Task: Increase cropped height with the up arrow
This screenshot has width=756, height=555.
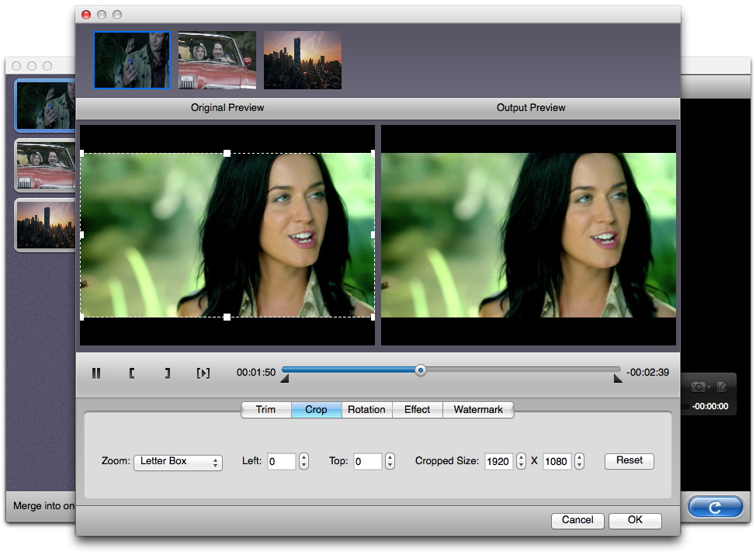Action: pyautogui.click(x=580, y=458)
